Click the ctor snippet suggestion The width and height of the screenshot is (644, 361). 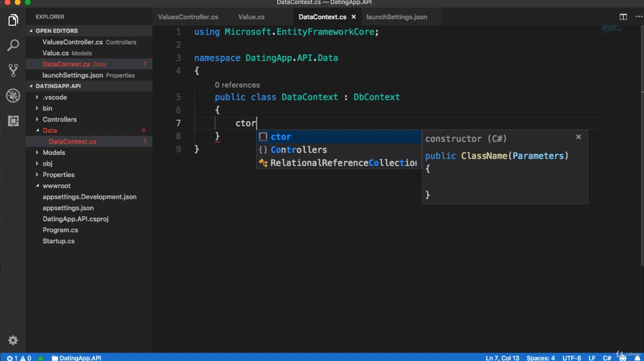(x=339, y=136)
